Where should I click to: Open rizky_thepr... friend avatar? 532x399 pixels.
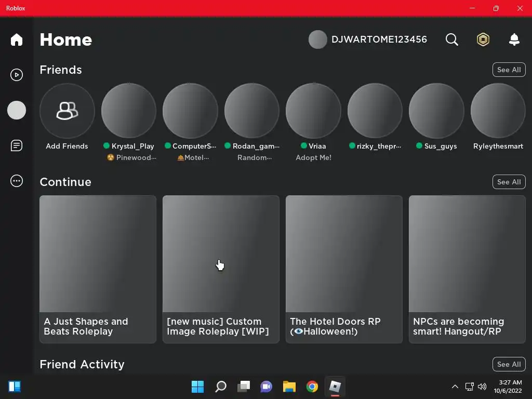tap(375, 111)
